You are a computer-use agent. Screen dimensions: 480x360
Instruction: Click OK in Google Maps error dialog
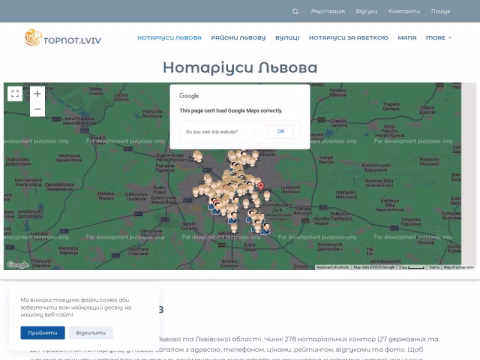point(281,131)
